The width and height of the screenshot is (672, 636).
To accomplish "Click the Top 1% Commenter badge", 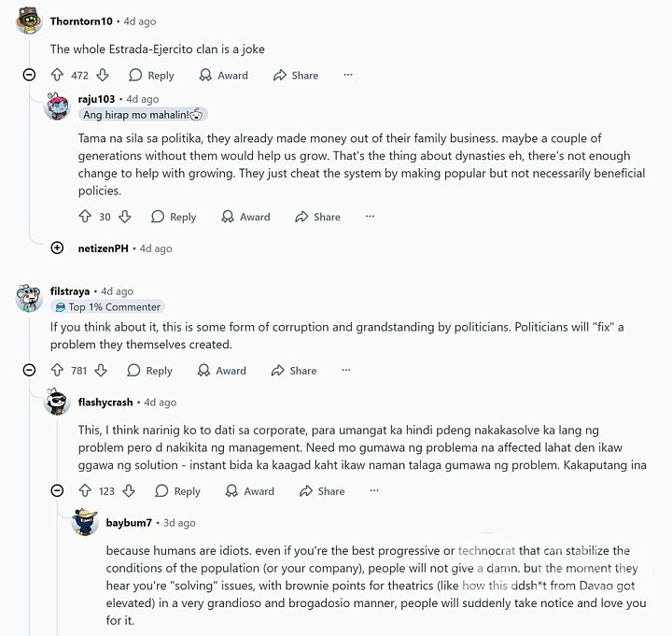I will pos(107,307).
